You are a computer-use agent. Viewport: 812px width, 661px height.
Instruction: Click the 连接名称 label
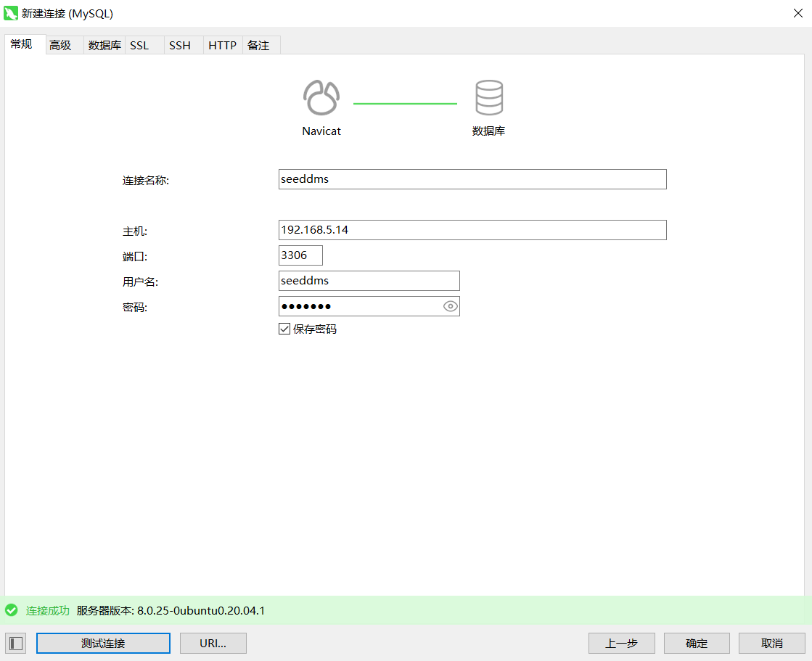click(x=146, y=181)
